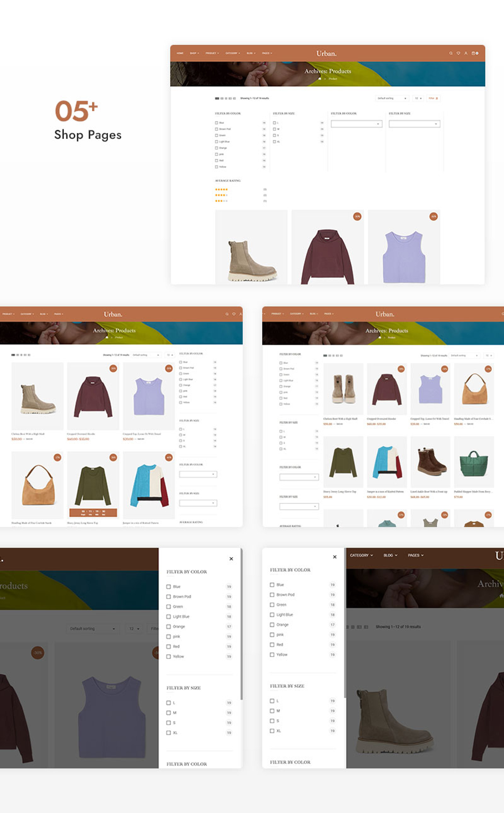Image resolution: width=504 pixels, height=813 pixels.
Task: Open the user account icon
Action: click(466, 53)
